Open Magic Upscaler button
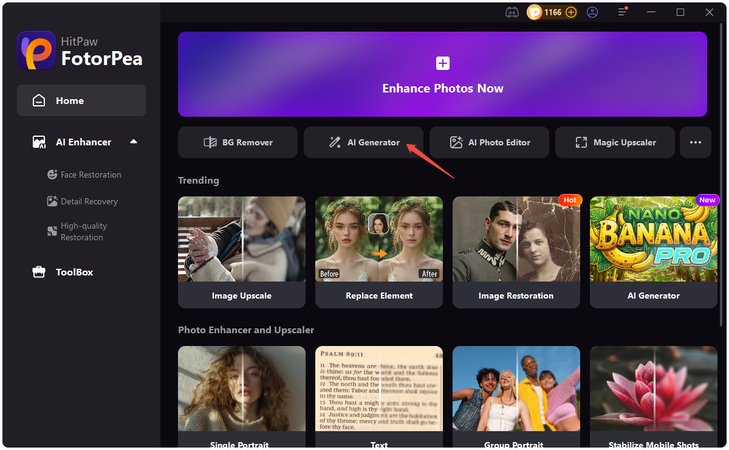Image resolution: width=729 pixels, height=450 pixels. tap(615, 142)
